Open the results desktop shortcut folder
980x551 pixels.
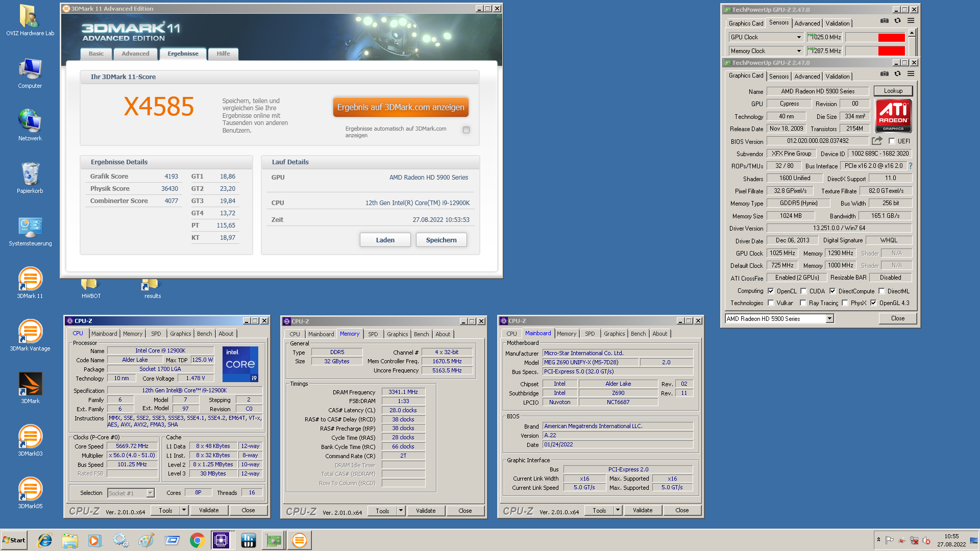[x=152, y=289]
